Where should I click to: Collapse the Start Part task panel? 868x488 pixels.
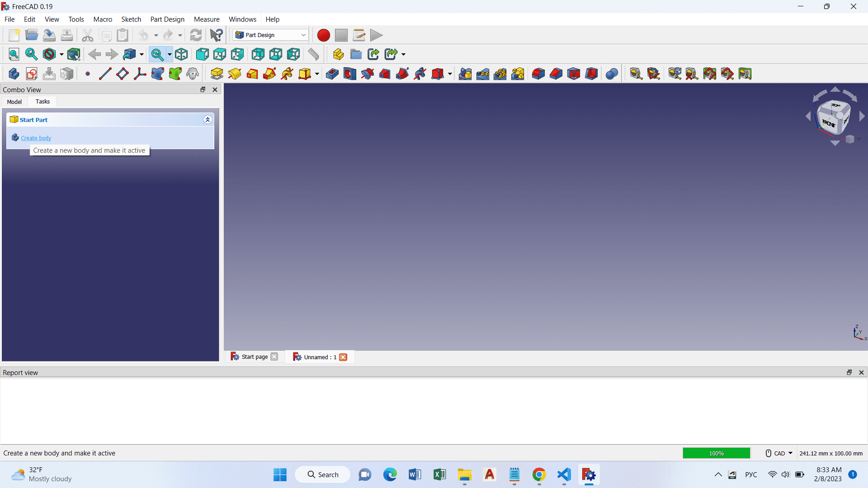click(x=208, y=120)
